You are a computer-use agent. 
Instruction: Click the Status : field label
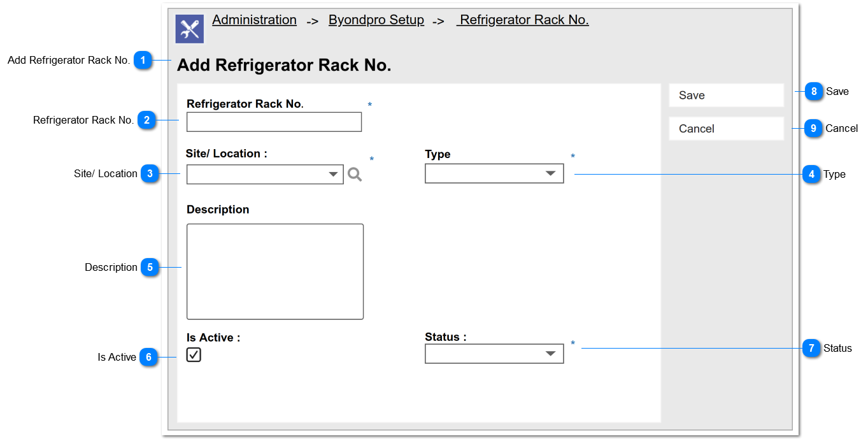(x=446, y=337)
